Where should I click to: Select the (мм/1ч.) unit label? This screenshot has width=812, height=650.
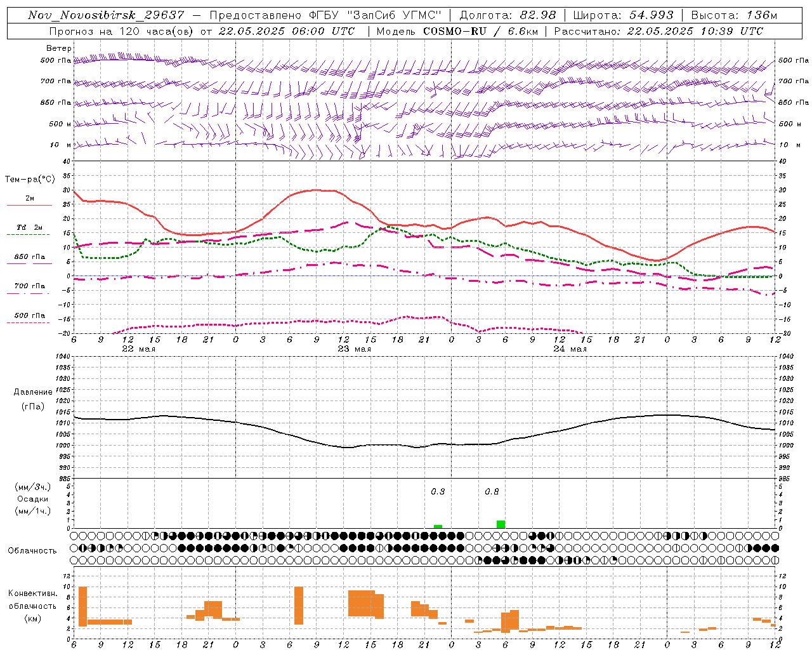(33, 511)
